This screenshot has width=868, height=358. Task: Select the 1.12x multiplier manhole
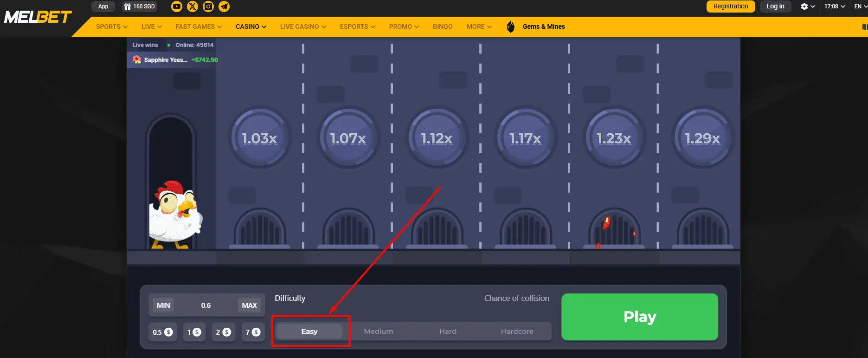click(x=437, y=138)
